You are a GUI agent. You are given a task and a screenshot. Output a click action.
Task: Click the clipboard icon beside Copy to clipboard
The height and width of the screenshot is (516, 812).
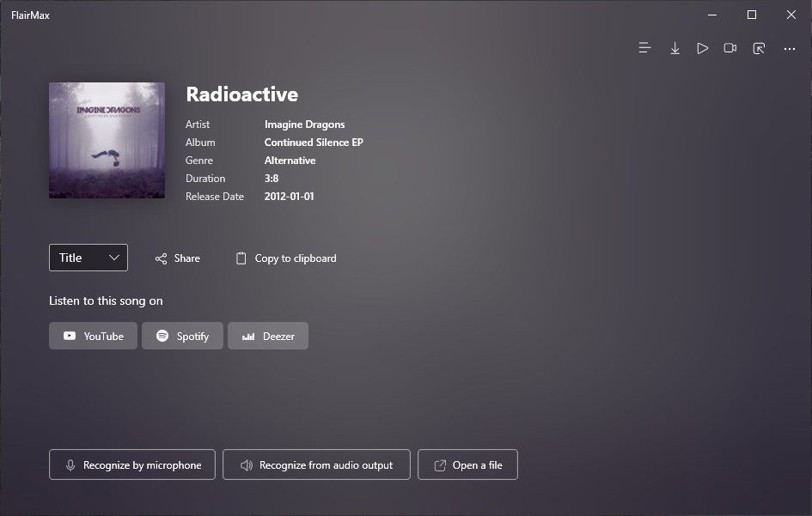point(241,258)
